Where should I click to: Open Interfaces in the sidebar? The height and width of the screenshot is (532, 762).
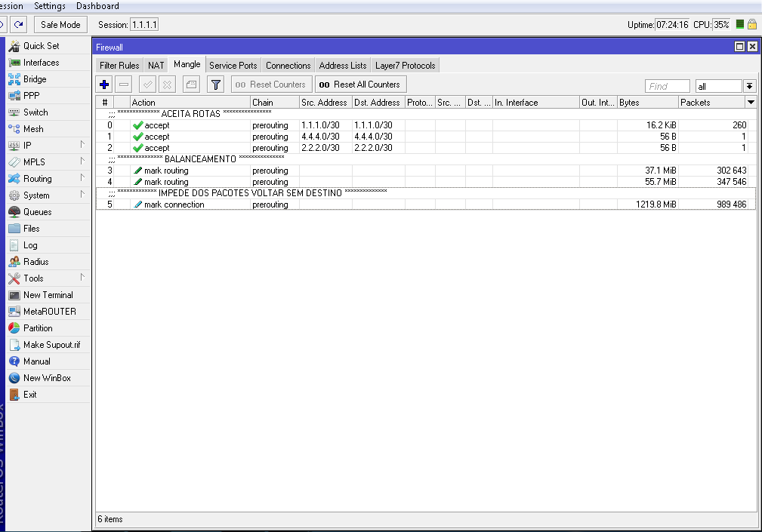point(48,63)
